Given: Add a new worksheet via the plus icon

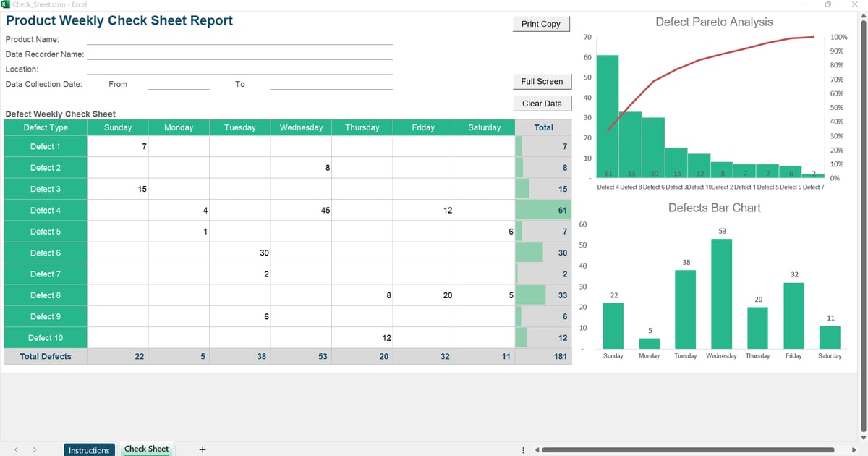Looking at the screenshot, I should coord(202,449).
